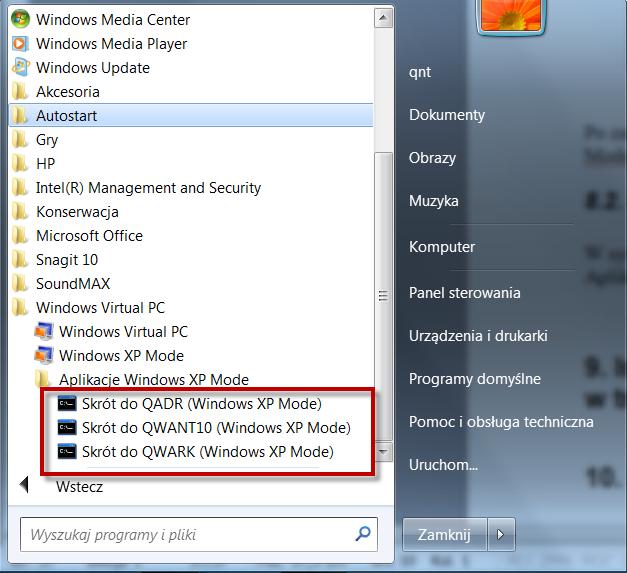
Task: Click the Zamknij shutdown button
Action: [x=445, y=535]
